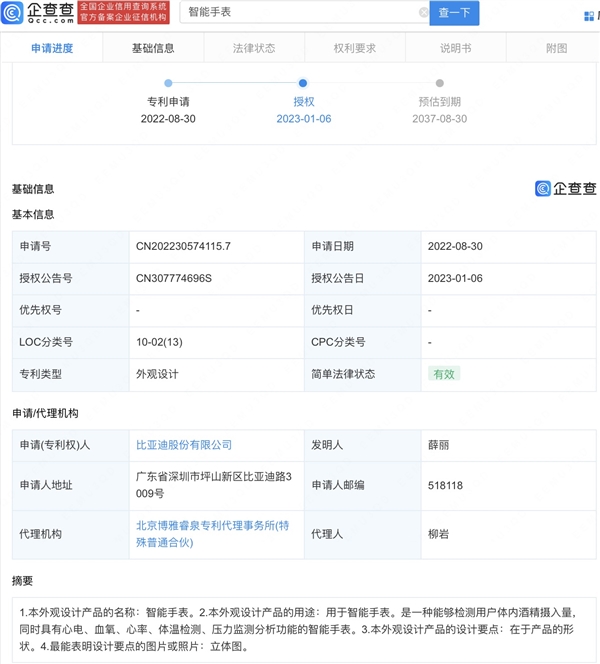Viewport: 600px width, 664px height.
Task: Click the postal code 518118
Action: 445,485
